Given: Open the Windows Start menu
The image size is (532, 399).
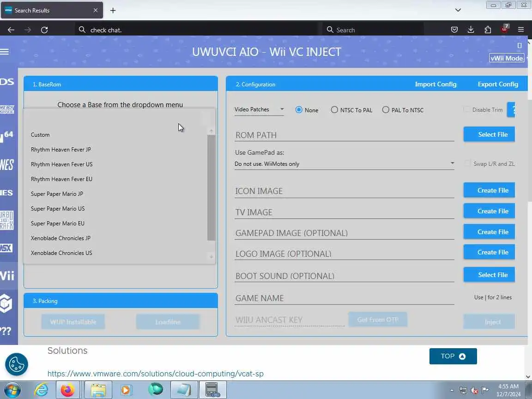Looking at the screenshot, I should 12,390.
